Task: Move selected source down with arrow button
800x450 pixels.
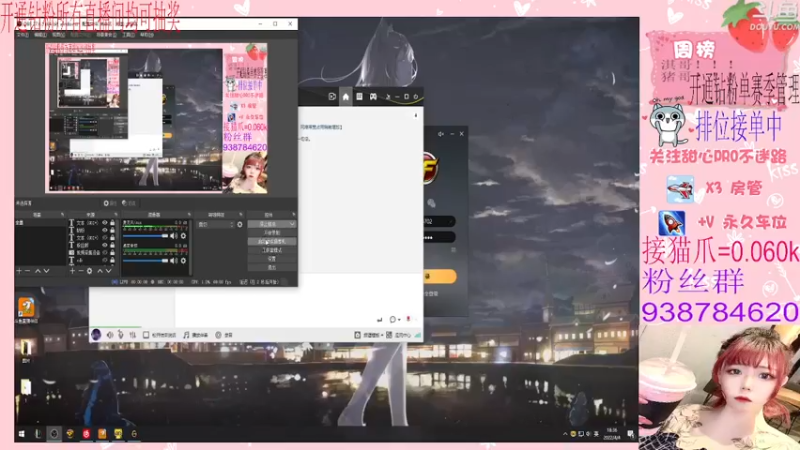Action: pyautogui.click(x=108, y=271)
